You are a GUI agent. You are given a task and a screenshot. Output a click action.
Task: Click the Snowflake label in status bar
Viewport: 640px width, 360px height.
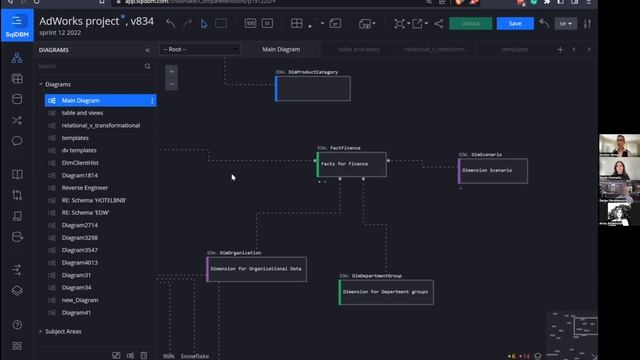pos(195,356)
